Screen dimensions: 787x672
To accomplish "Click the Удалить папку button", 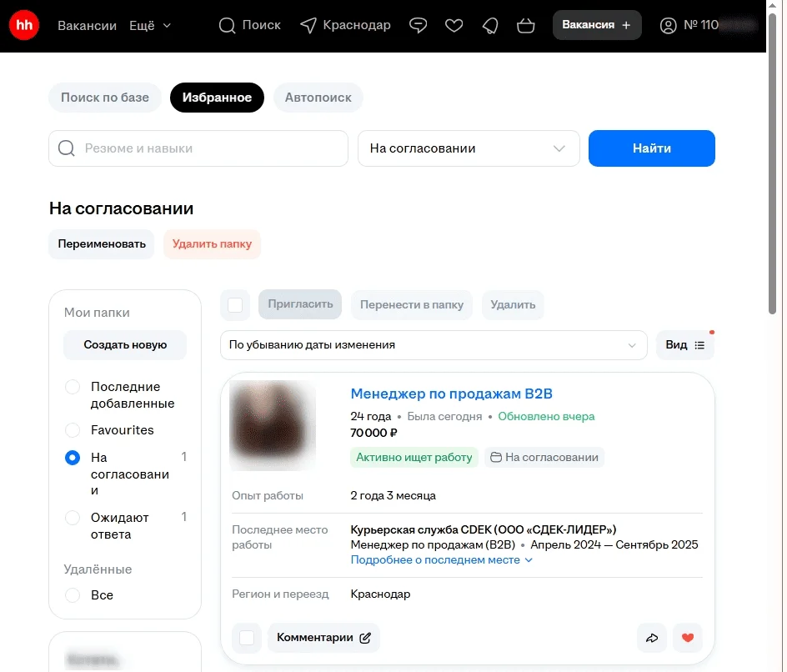I will pos(212,244).
